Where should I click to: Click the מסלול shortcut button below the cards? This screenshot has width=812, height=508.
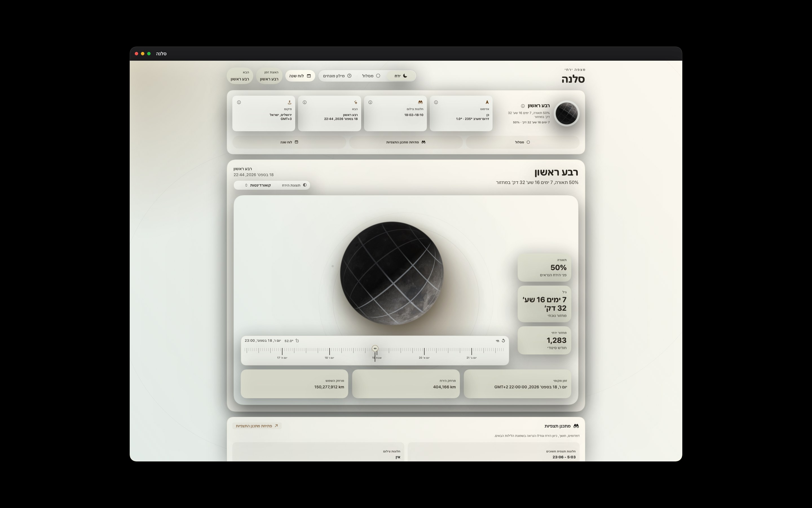(522, 142)
